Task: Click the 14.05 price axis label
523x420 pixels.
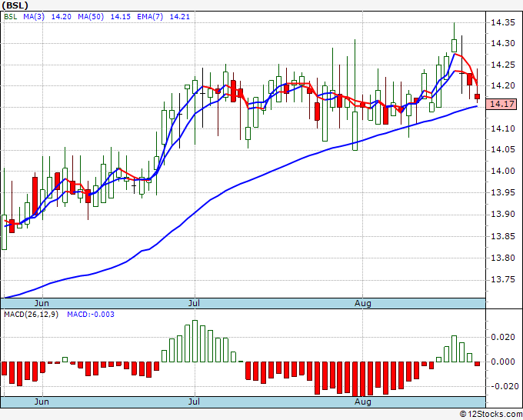Action: (x=503, y=150)
